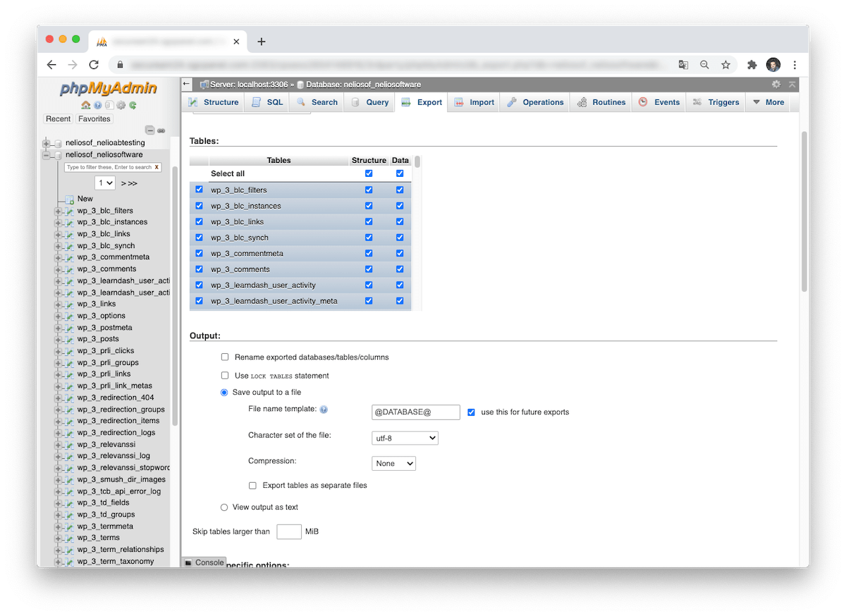
Task: Collapse all navigation tree items icon
Action: tap(149, 130)
